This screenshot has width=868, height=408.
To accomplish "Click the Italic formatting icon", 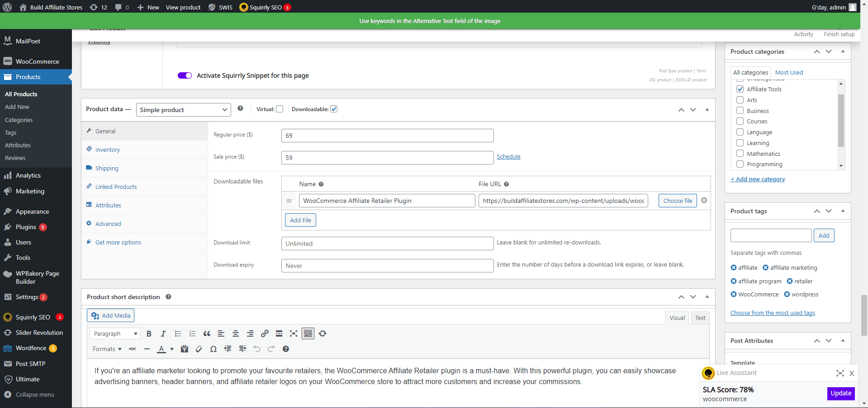I will (x=163, y=334).
